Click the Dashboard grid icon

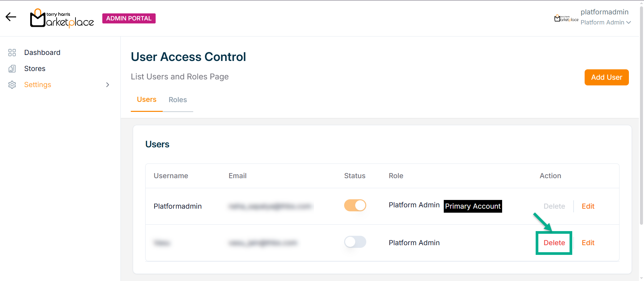click(x=12, y=53)
